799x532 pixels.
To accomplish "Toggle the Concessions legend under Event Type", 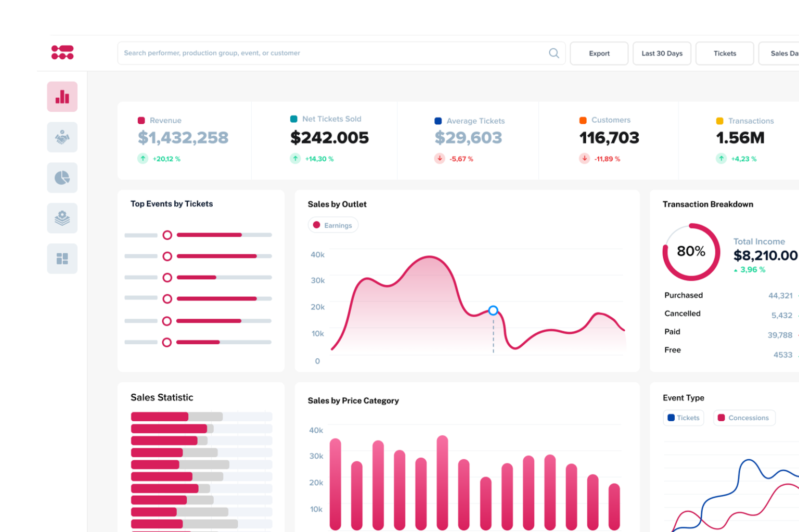I will [744, 418].
